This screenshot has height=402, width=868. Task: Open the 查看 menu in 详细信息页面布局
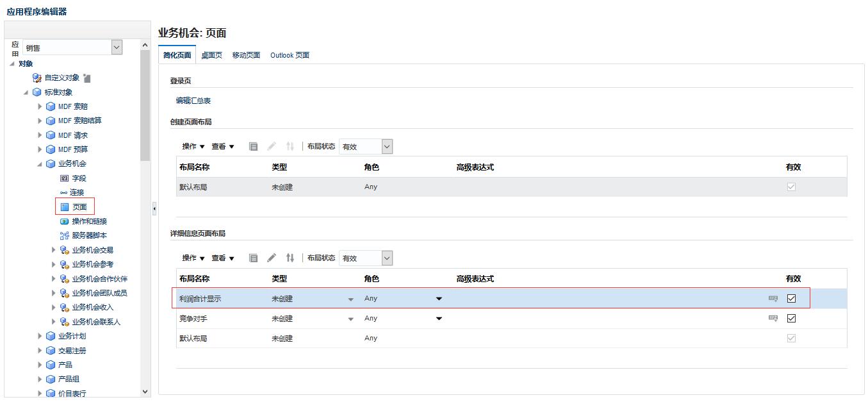pos(223,258)
